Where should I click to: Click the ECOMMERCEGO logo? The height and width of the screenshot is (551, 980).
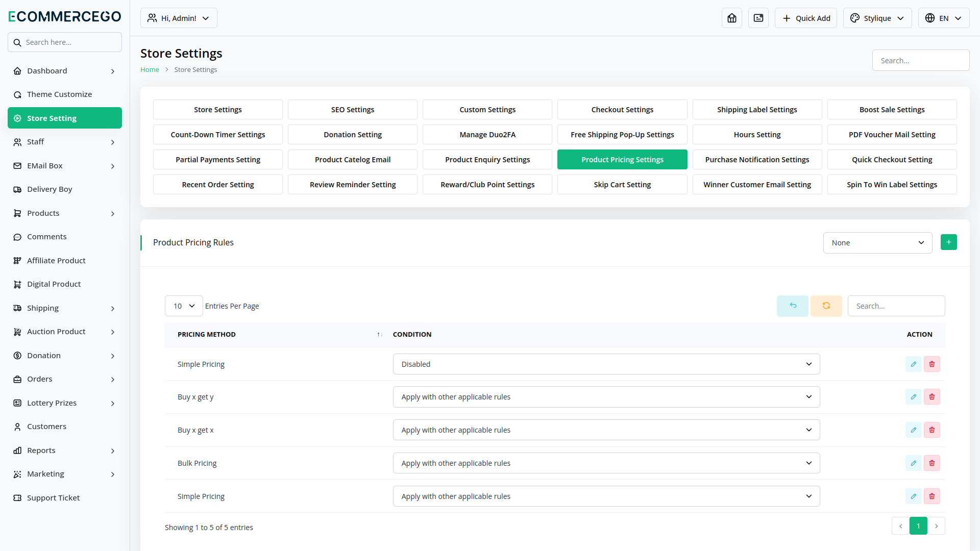(65, 16)
